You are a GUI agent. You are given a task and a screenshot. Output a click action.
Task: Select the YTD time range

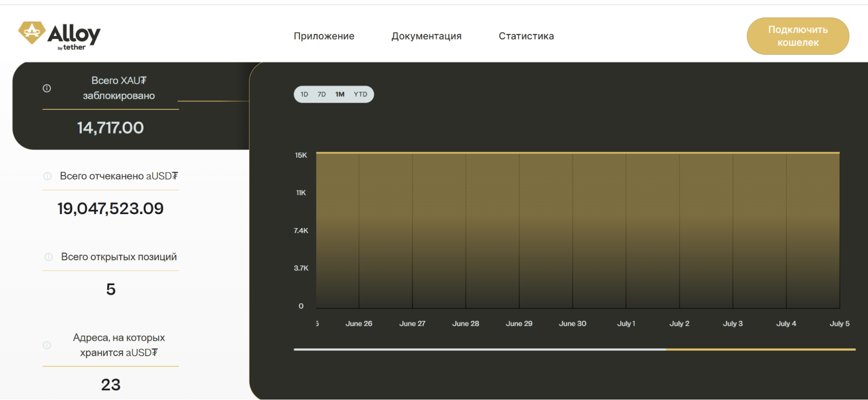pyautogui.click(x=360, y=94)
